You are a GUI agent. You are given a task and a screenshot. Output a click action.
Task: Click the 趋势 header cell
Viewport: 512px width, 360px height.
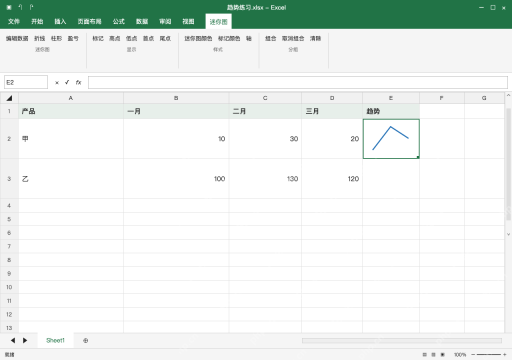[391, 111]
